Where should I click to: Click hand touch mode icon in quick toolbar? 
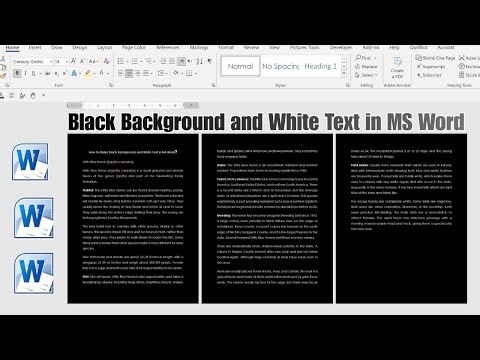click(x=33, y=96)
